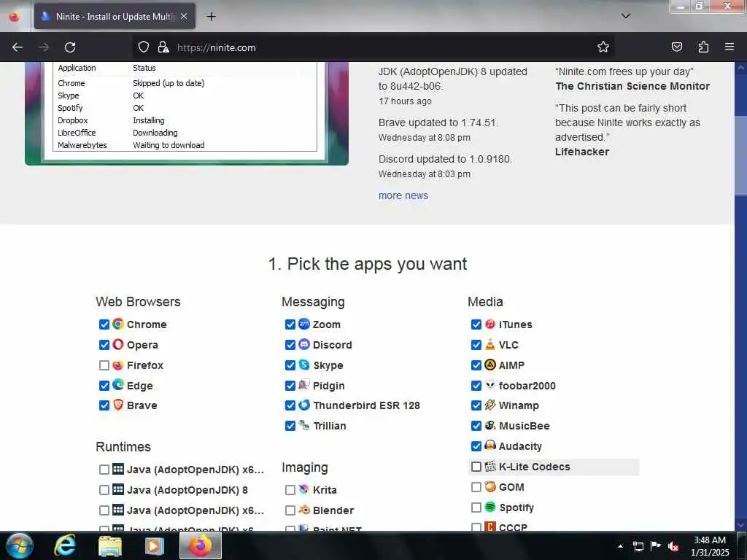Image resolution: width=747 pixels, height=560 pixels.
Task: Launch Internet Explorer from taskbar
Action: [65, 546]
